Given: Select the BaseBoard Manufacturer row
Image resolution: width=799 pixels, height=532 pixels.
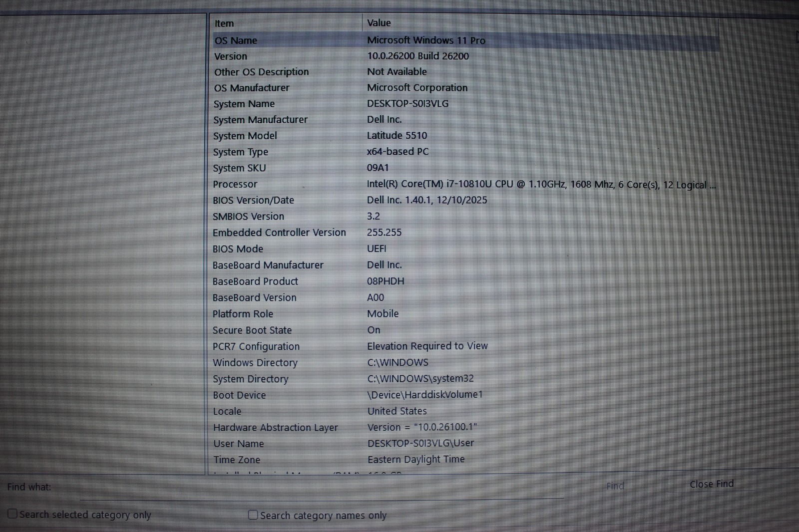Looking at the screenshot, I should [x=465, y=265].
